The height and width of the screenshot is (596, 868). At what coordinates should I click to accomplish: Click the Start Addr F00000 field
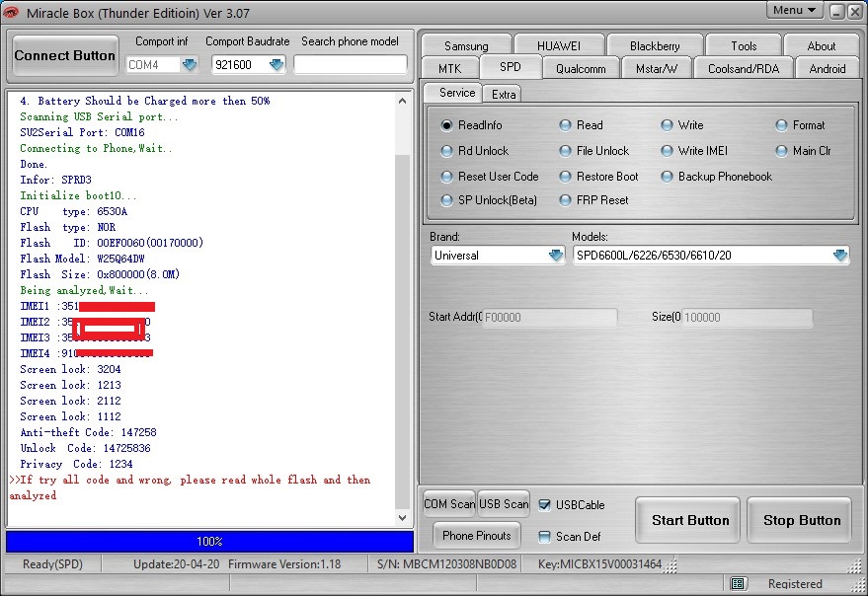point(550,317)
